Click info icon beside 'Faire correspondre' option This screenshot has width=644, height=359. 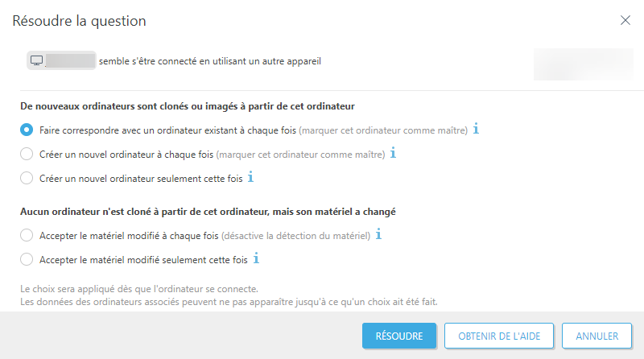tap(476, 129)
